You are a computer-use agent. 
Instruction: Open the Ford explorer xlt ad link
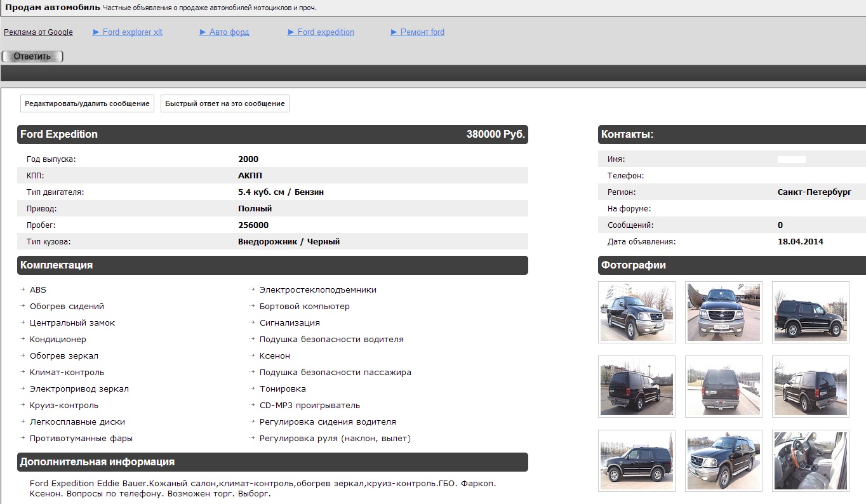(x=128, y=32)
